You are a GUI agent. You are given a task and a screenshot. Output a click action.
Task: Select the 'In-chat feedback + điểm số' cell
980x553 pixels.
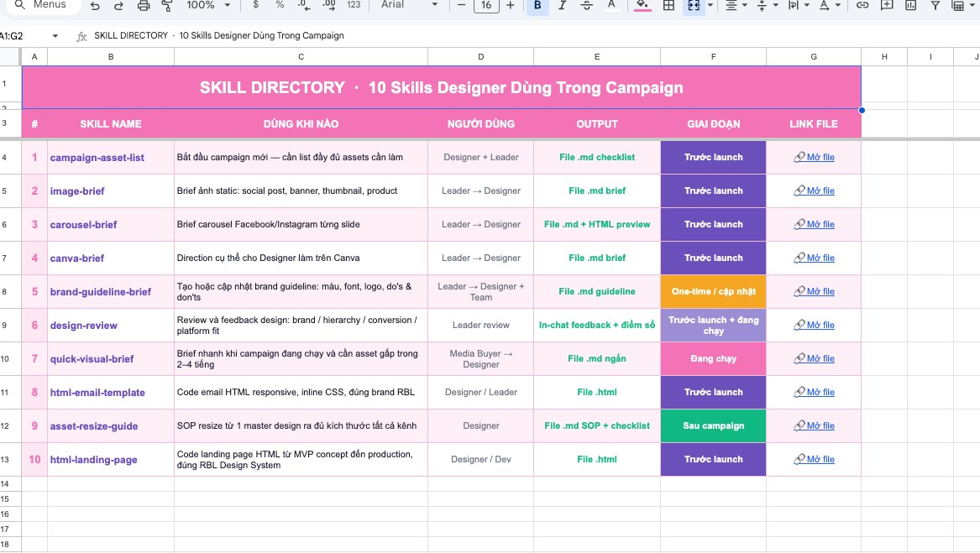(597, 325)
